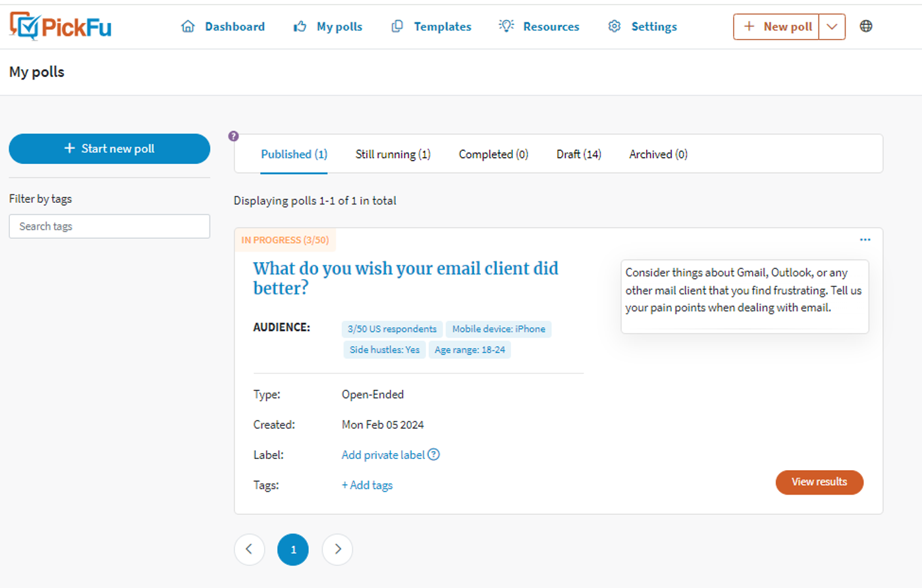This screenshot has height=588, width=922.
Task: Click the Mobile device: iPhone tag
Action: pyautogui.click(x=499, y=329)
